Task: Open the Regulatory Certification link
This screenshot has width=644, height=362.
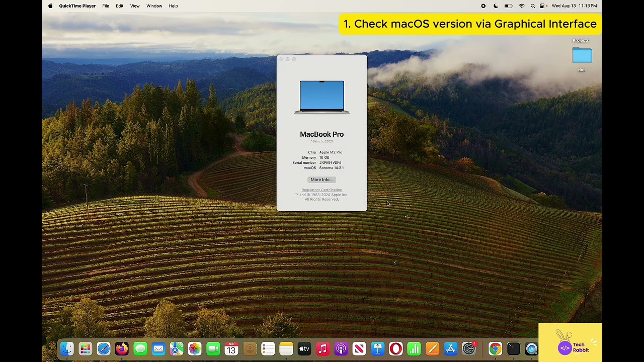Action: click(x=321, y=190)
